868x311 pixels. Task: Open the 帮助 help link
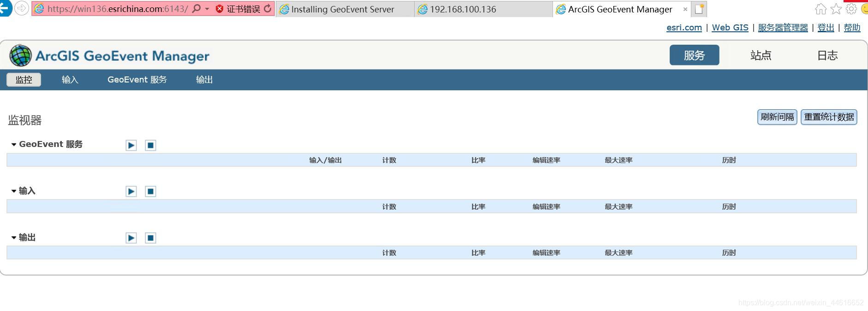point(852,28)
